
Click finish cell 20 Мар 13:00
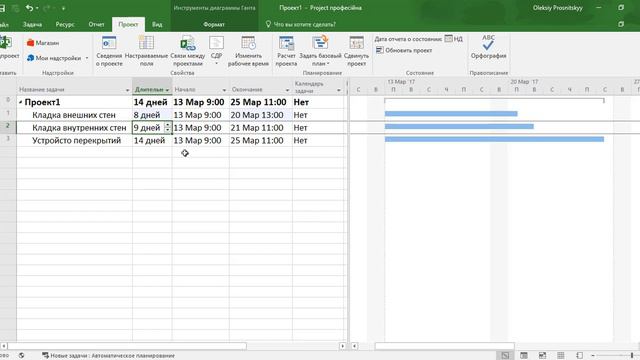click(260, 115)
